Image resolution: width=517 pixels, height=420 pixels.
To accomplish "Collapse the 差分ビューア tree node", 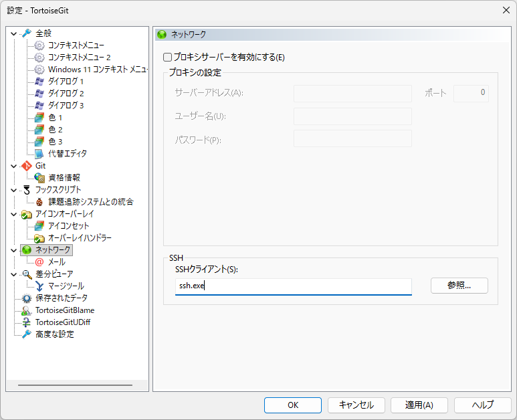I will point(13,274).
